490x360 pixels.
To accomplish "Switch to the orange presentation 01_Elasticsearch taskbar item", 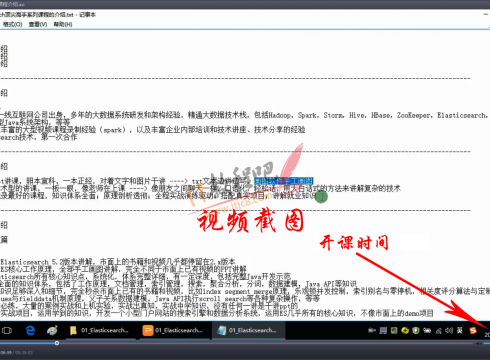I will [x=173, y=330].
